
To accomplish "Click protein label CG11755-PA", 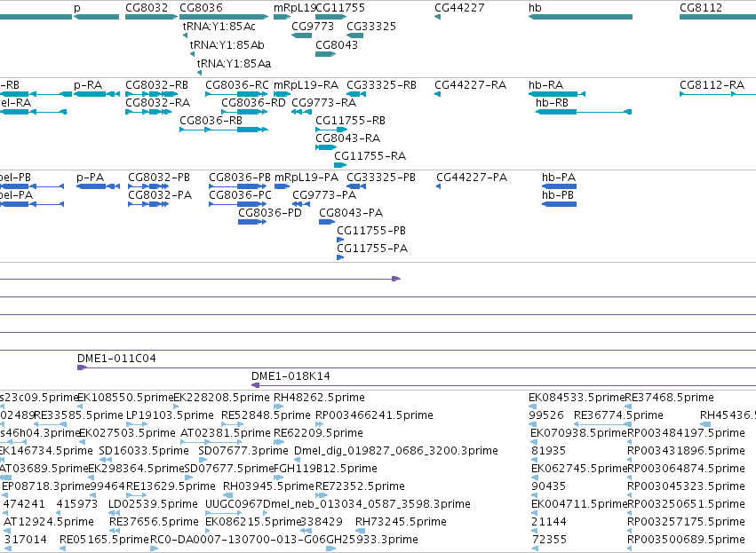I will 372,249.
